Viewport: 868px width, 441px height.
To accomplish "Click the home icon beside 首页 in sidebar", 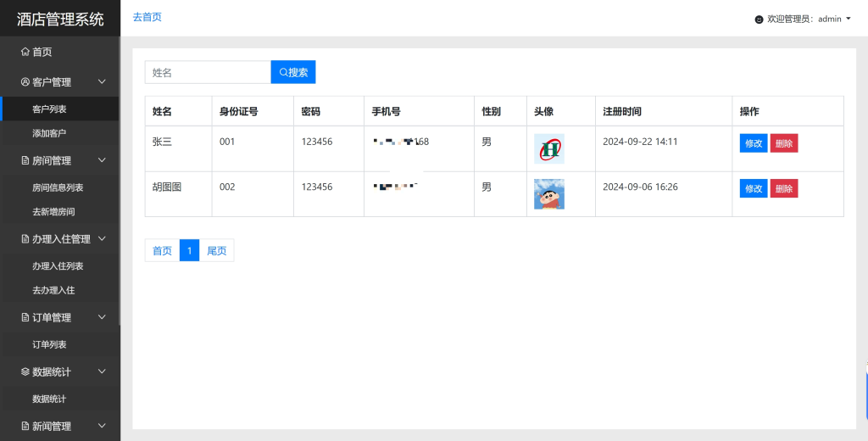I will (x=25, y=52).
